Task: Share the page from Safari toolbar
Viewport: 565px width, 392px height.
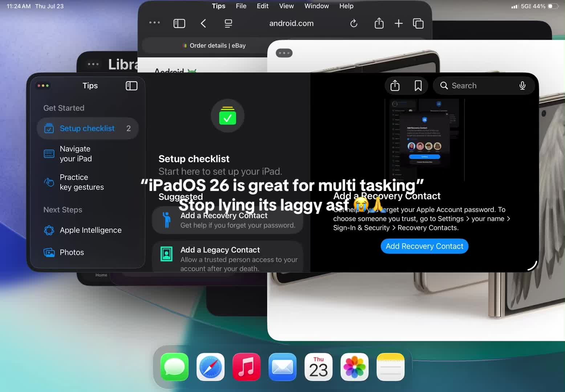Action: pyautogui.click(x=379, y=23)
